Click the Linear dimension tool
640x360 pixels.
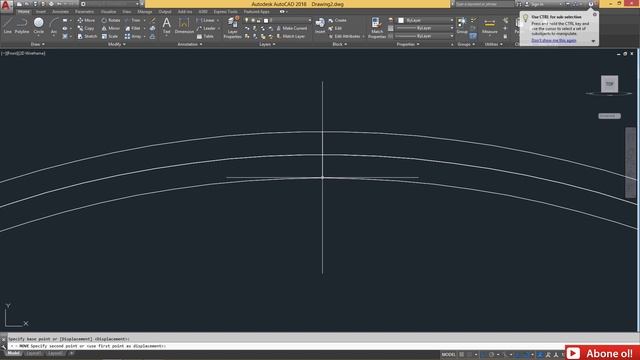206,20
